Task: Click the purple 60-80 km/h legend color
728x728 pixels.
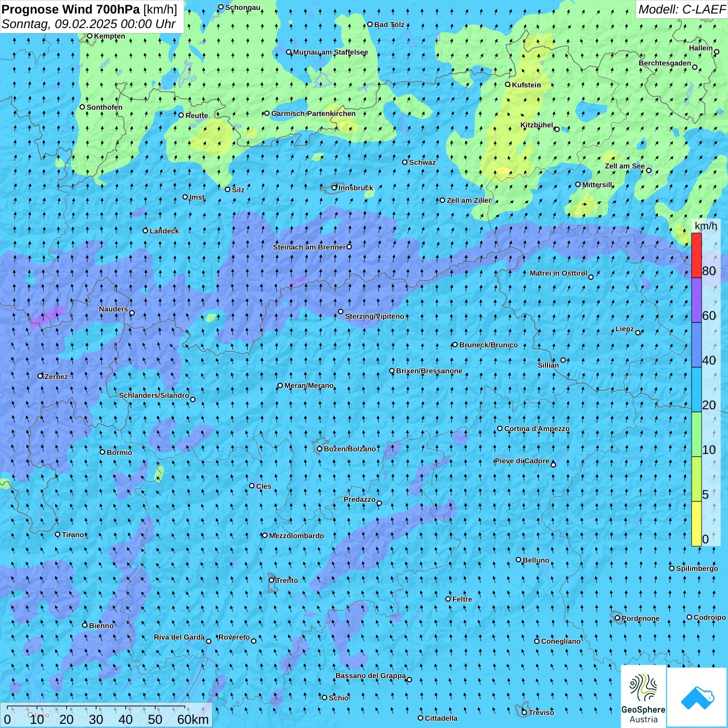Action: point(697,300)
